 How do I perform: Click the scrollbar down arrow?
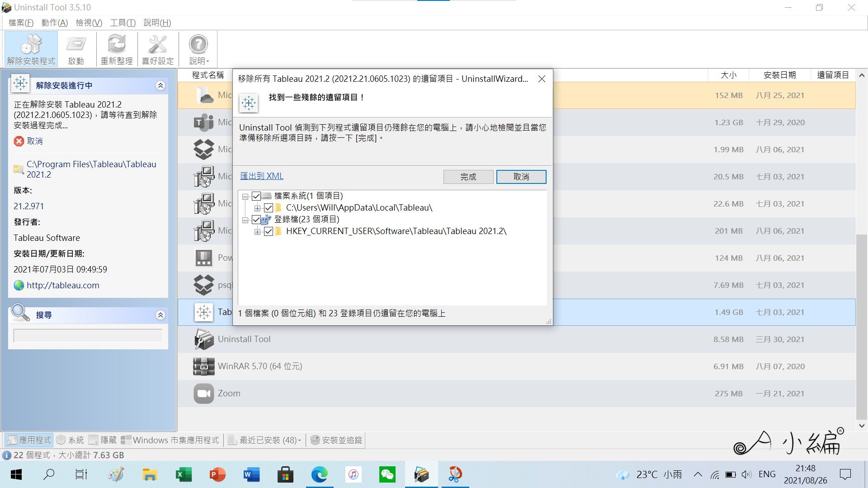861,426
